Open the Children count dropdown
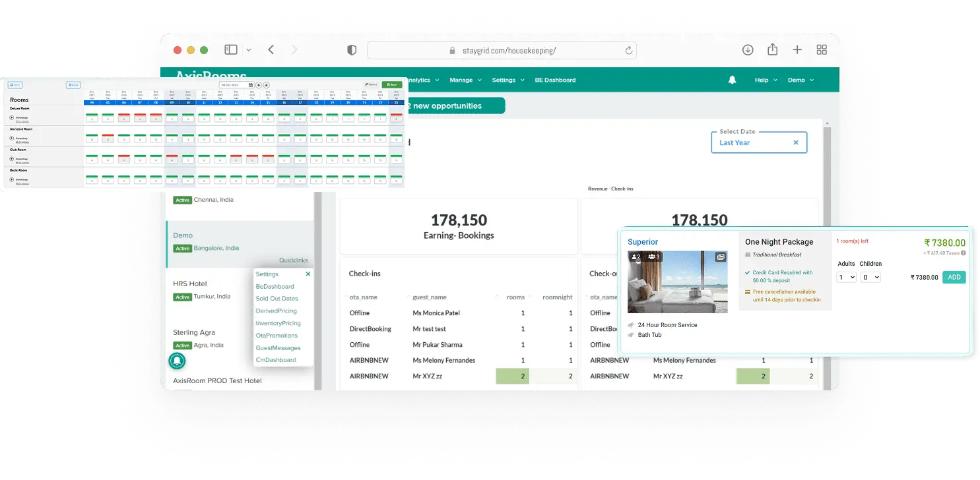Image resolution: width=980 pixels, height=480 pixels. (x=870, y=278)
